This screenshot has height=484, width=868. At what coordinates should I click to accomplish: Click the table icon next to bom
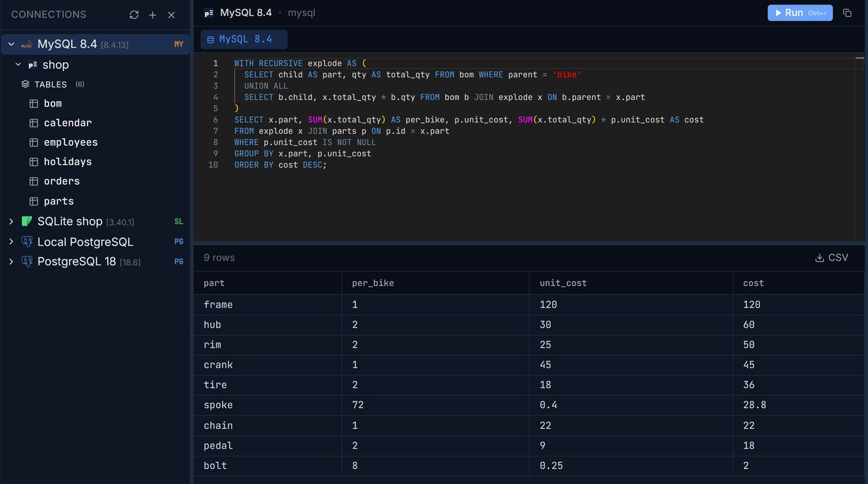coord(34,104)
